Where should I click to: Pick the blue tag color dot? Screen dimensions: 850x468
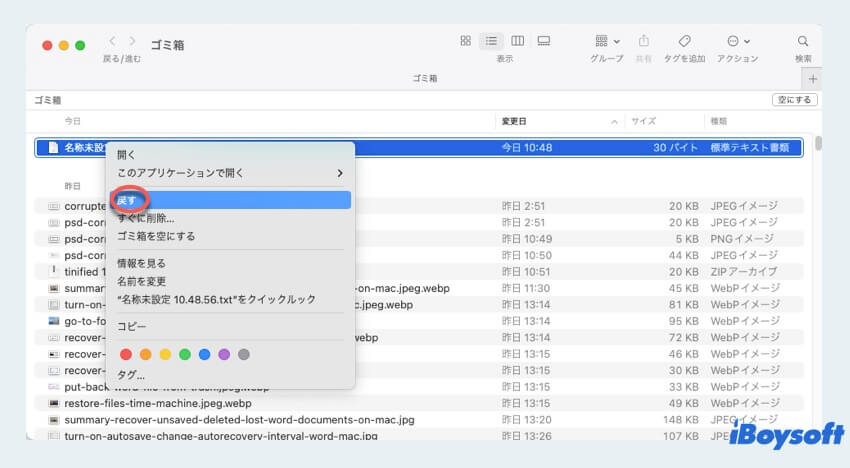204,354
